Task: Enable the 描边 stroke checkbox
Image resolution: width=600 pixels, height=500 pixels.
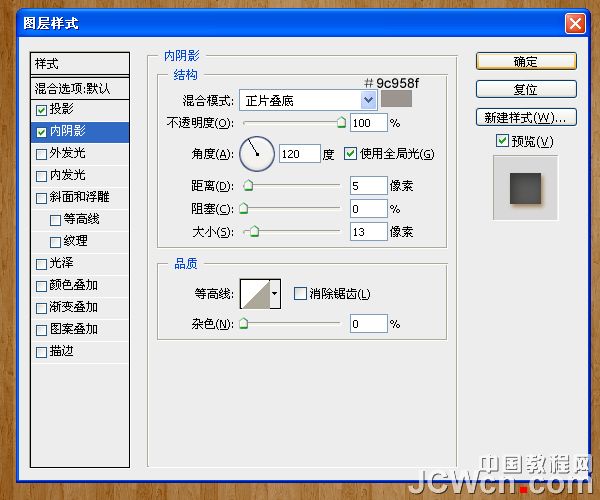Action: pyautogui.click(x=41, y=352)
